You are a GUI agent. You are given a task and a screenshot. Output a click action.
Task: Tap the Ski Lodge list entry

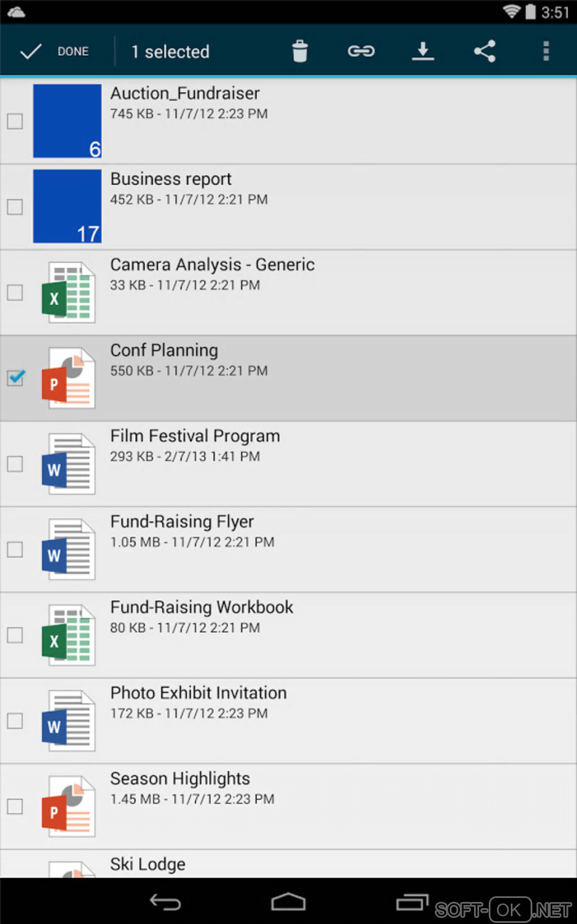point(148,864)
